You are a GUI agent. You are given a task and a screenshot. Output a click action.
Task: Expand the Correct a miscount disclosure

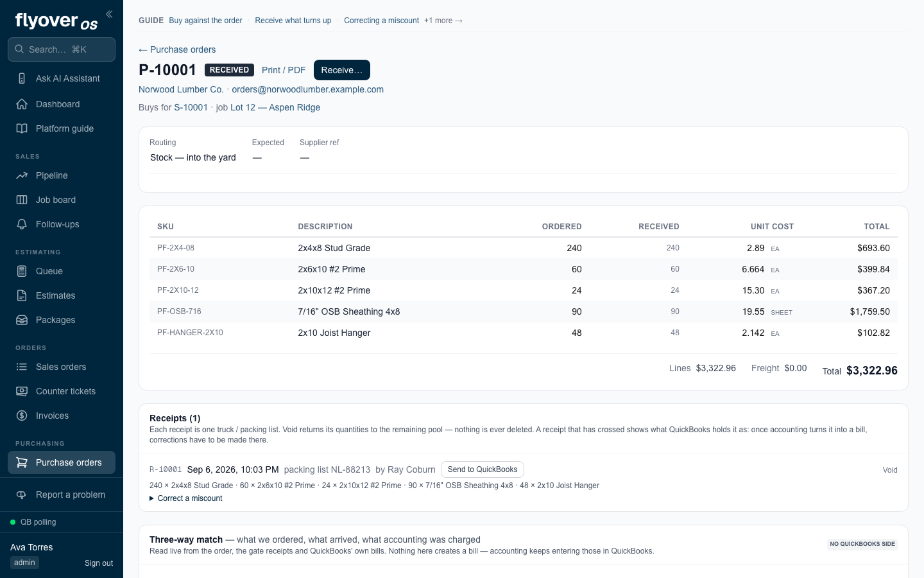pyautogui.click(x=186, y=498)
